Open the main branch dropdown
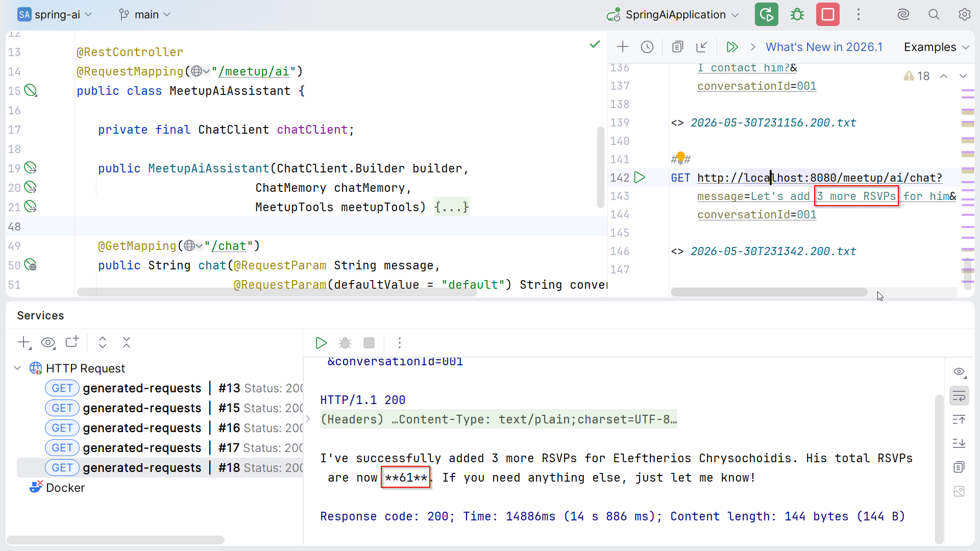Screen dimensions: 980x551 point(144,14)
